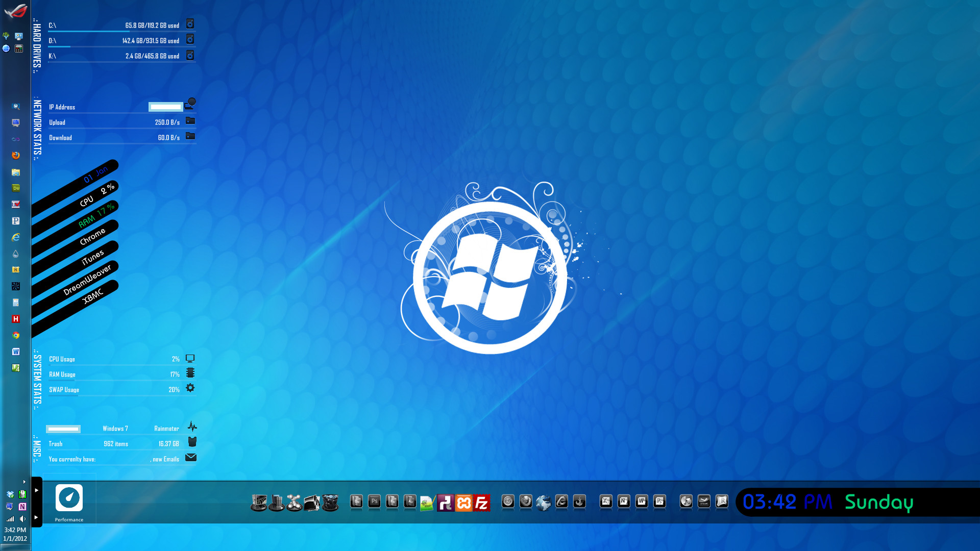
Task: Click the K:\ drive icon
Action: [190, 55]
